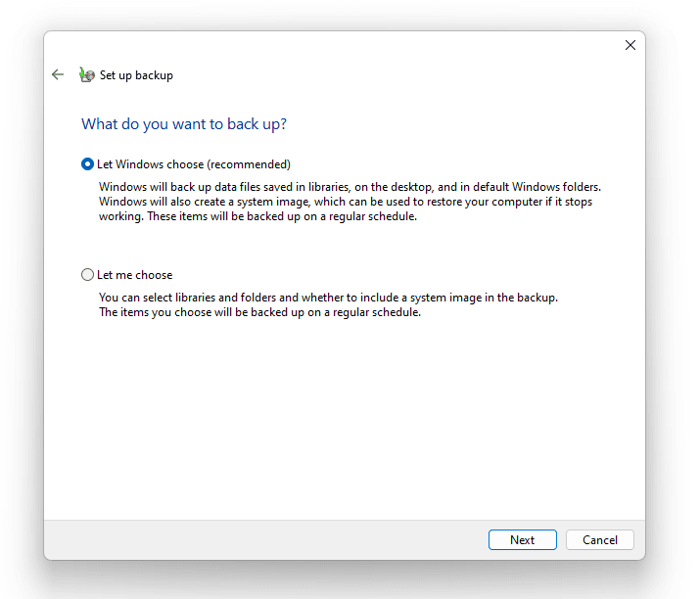
Task: Click the 'Set up backup' title text
Action: tap(136, 75)
